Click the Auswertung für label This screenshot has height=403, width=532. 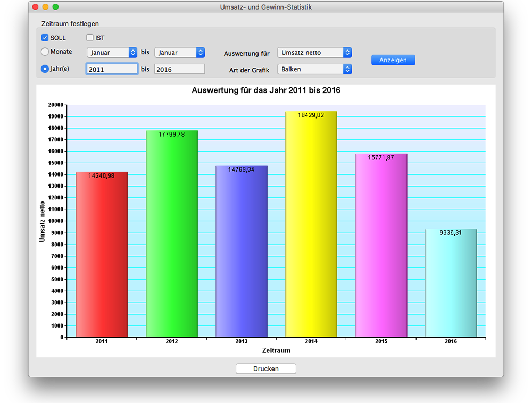click(x=247, y=53)
